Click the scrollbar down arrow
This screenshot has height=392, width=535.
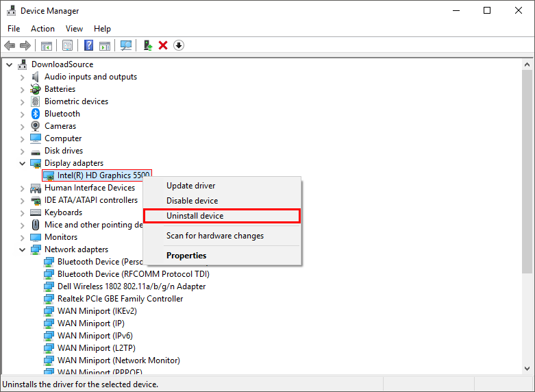coord(527,369)
